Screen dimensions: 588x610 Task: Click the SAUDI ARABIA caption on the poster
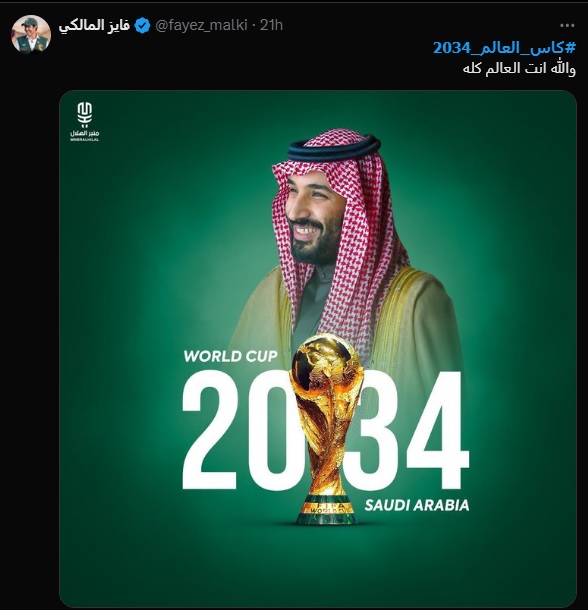click(x=417, y=505)
